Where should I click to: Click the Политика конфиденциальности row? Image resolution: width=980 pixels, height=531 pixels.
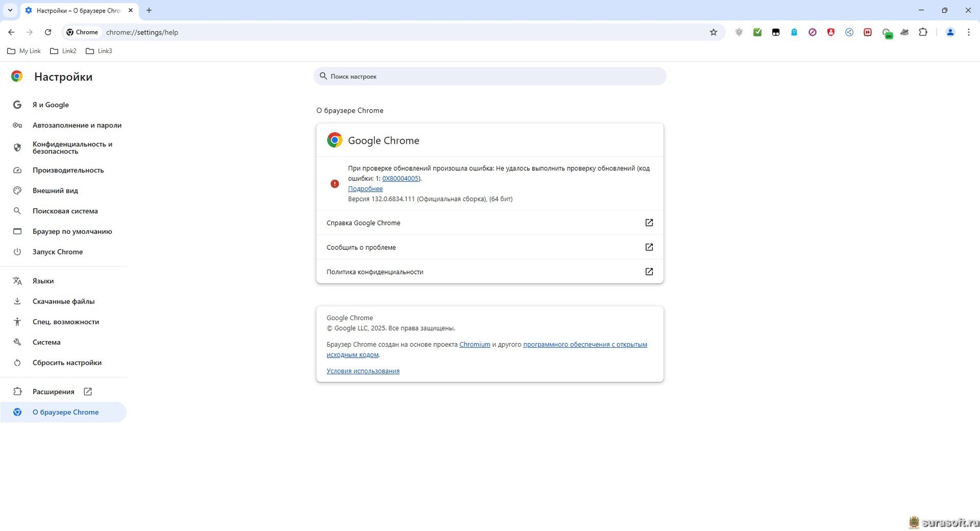pos(490,272)
